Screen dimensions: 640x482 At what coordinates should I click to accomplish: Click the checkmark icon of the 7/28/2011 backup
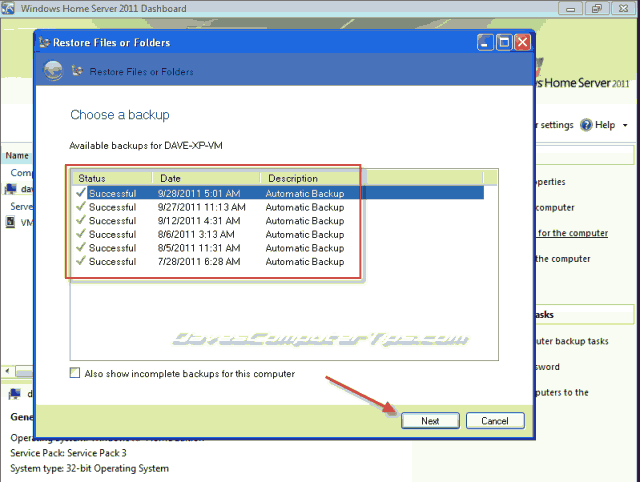click(x=81, y=260)
